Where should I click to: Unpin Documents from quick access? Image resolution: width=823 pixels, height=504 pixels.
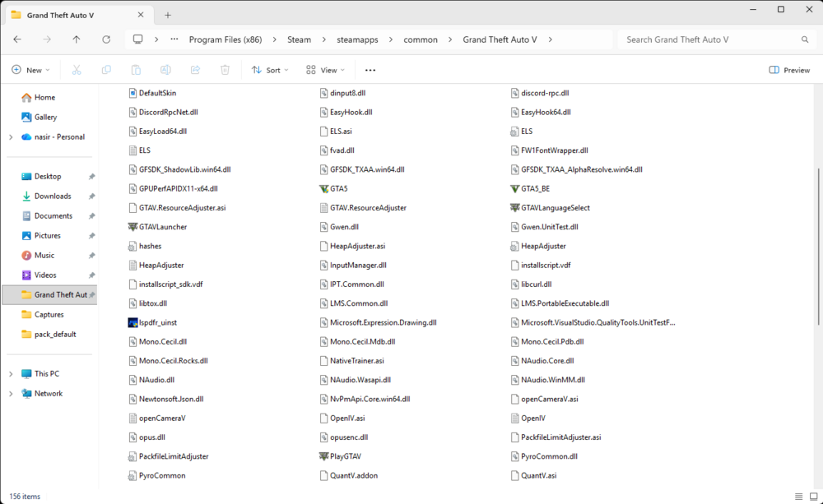92,216
